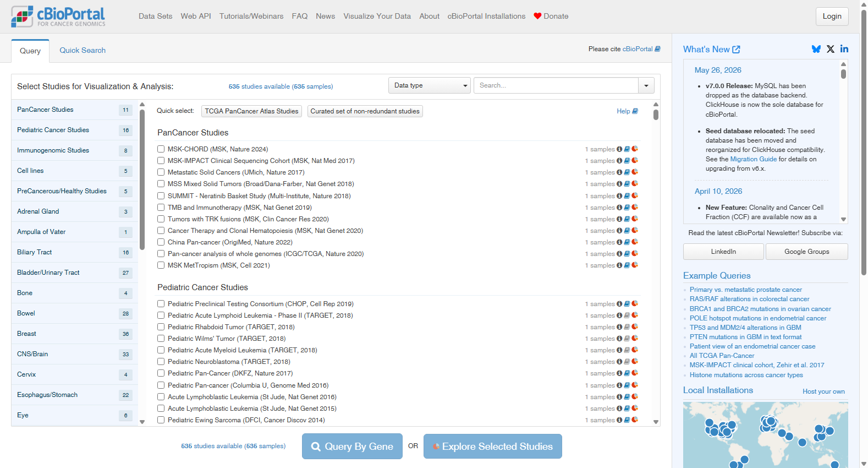Image resolution: width=868 pixels, height=468 pixels.
Task: Check MSK-CHORD (MSK, Nature 2024) study
Action: [x=161, y=149]
